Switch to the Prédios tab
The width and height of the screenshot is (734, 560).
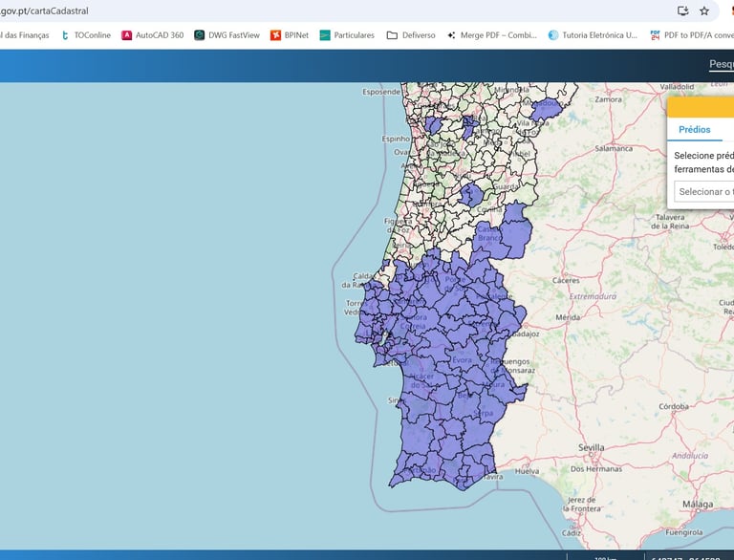[x=695, y=130]
